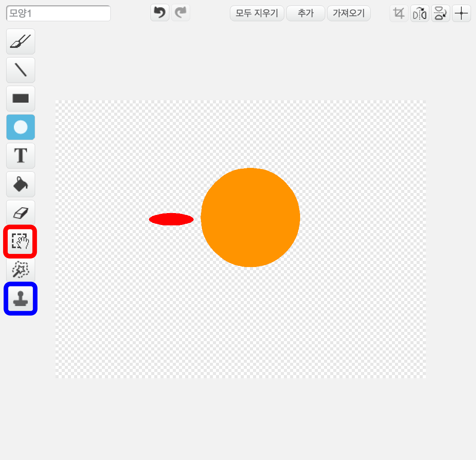Screen dimensions: 476x460
Task: Click the Undo arrow button
Action: tap(160, 13)
